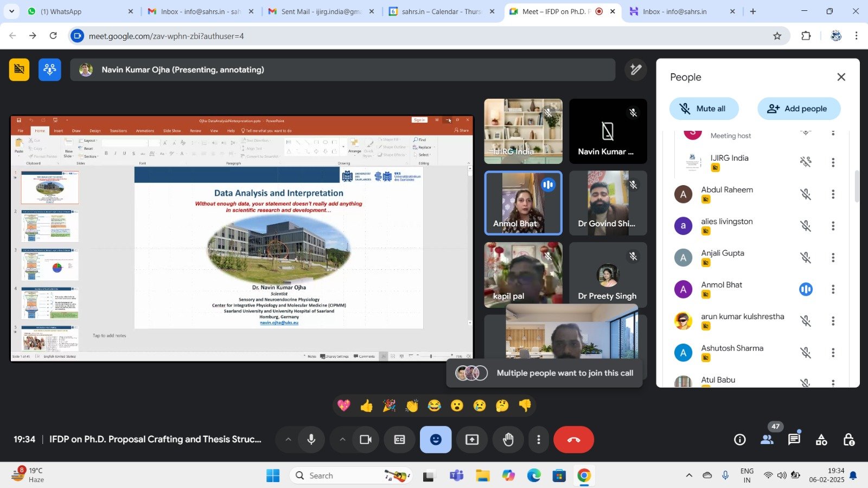Expand audio settings arrow beside microphone

pyautogui.click(x=288, y=440)
